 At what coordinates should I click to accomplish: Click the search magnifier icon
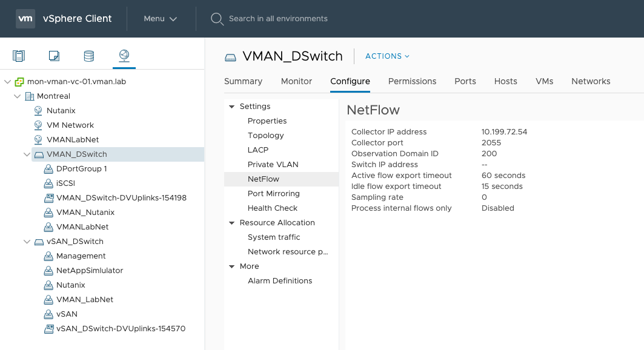tap(217, 19)
